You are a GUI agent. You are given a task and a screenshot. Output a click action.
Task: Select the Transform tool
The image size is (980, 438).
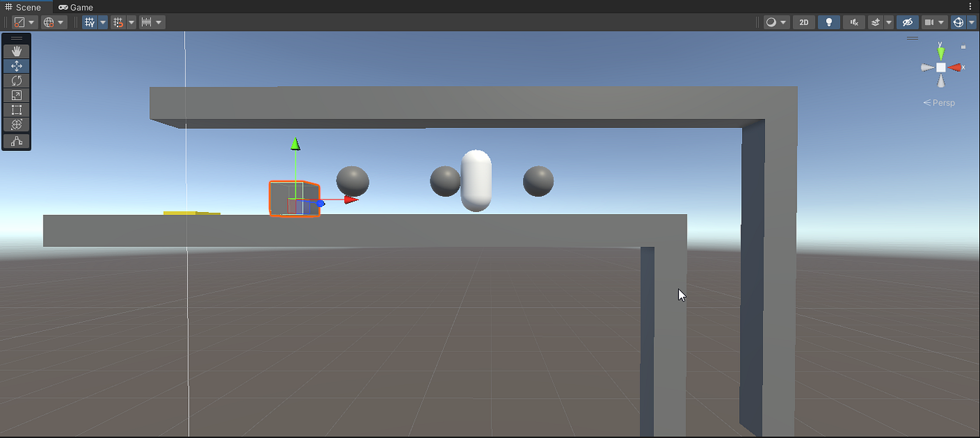pyautogui.click(x=17, y=125)
